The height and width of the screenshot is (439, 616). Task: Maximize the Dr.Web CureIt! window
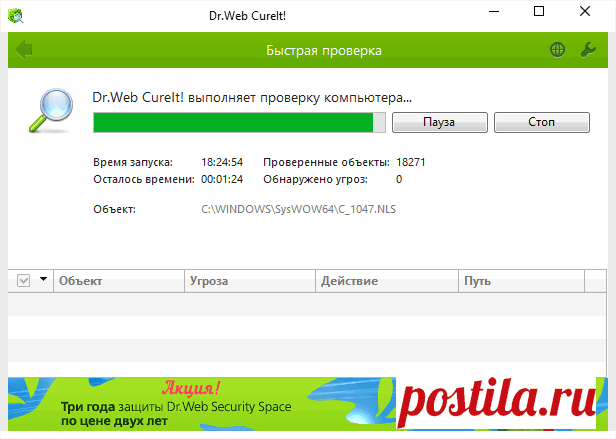pyautogui.click(x=539, y=11)
